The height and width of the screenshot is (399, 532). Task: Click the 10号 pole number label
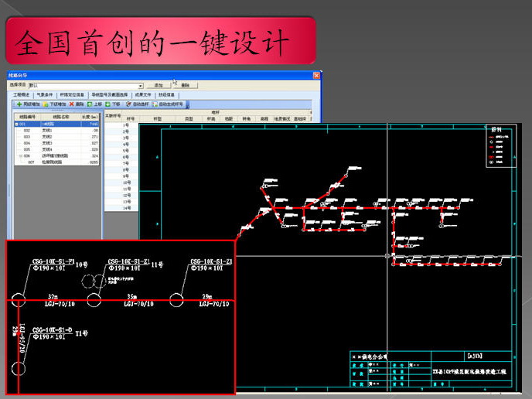click(x=81, y=264)
